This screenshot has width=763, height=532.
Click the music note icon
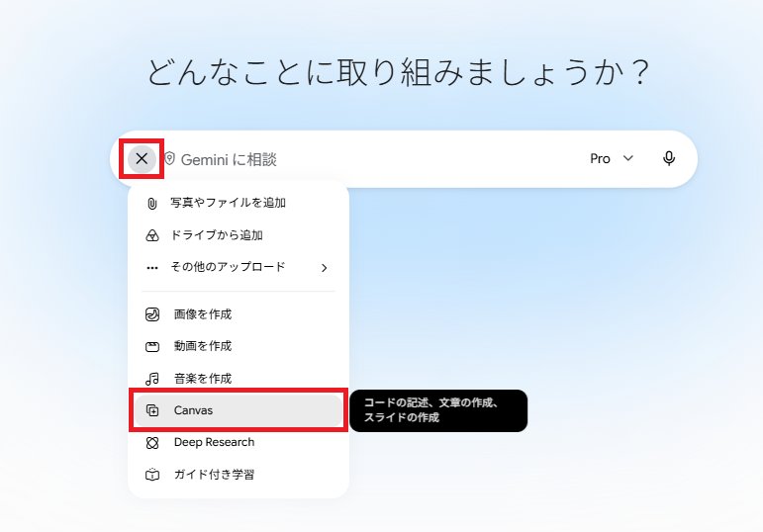tap(152, 379)
